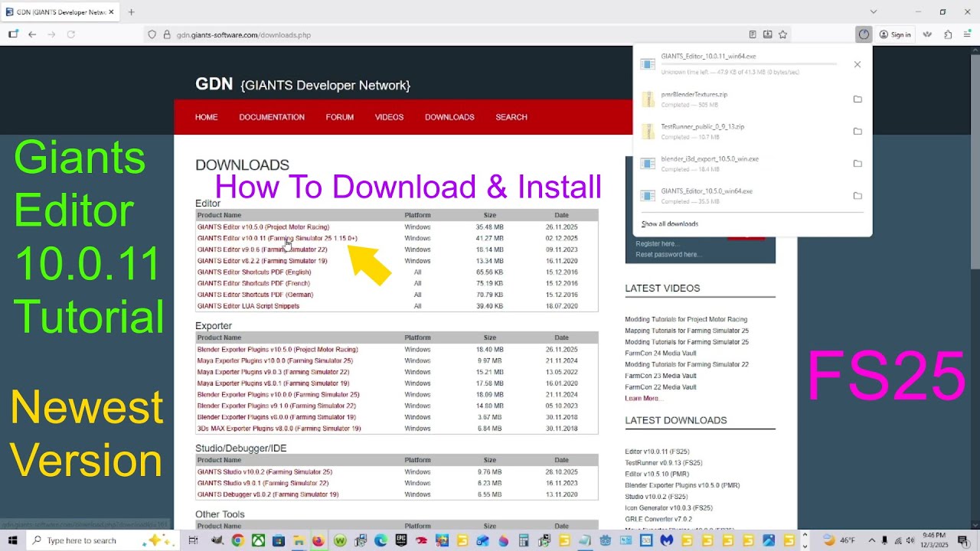Click the Sign in button

tap(895, 34)
